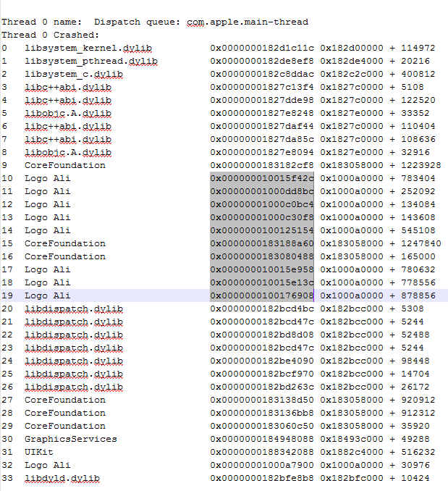Viewport: 448px width, 491px height.
Task: Click highlighted address 0x000000010015e13c
Action: coord(262,282)
